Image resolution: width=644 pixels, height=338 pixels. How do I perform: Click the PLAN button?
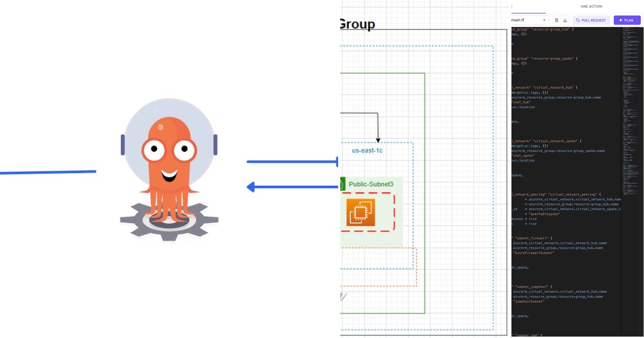[627, 20]
